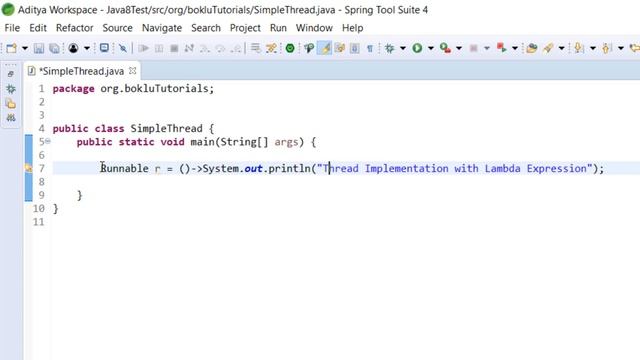
Task: Open Package Explorer from left sidebar
Action: coord(11,103)
